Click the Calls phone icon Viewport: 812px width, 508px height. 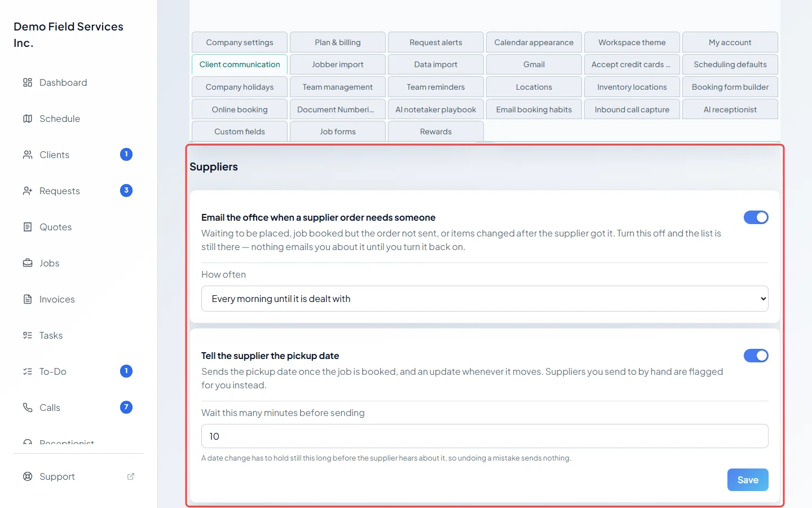[28, 408]
